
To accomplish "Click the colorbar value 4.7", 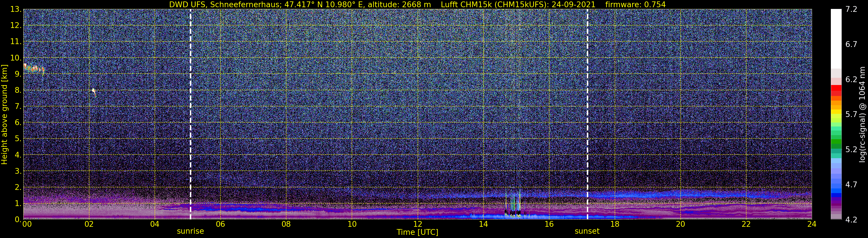I will [851, 184].
